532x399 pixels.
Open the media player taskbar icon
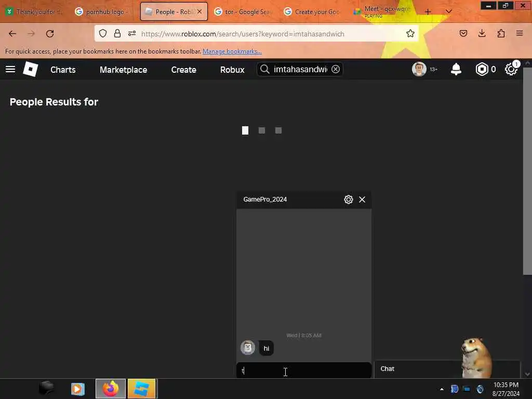click(78, 389)
